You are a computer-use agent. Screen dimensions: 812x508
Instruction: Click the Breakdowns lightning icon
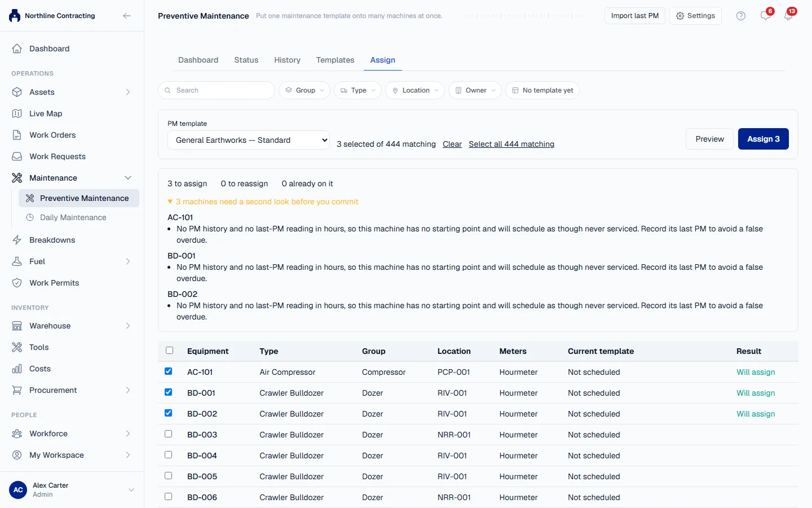(17, 240)
